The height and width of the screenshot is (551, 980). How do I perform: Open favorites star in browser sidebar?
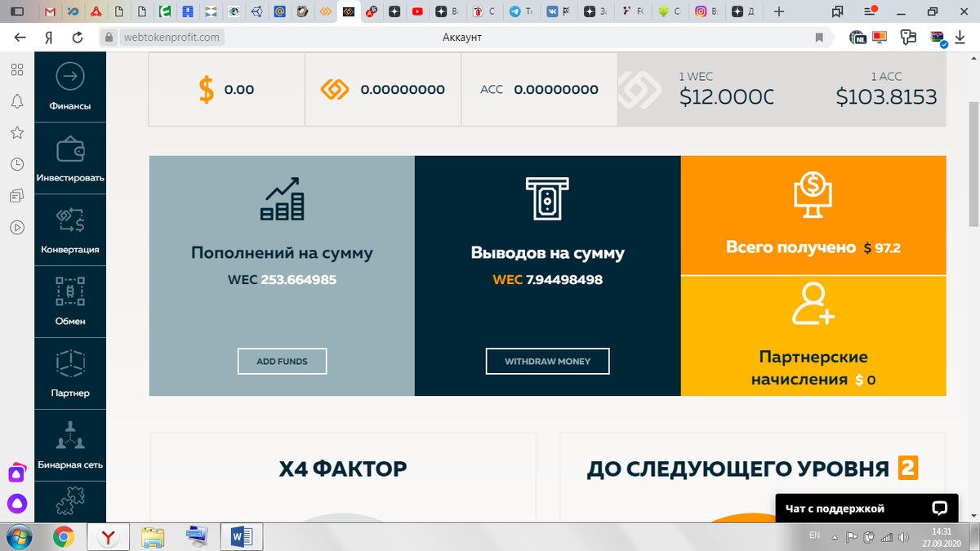click(16, 132)
